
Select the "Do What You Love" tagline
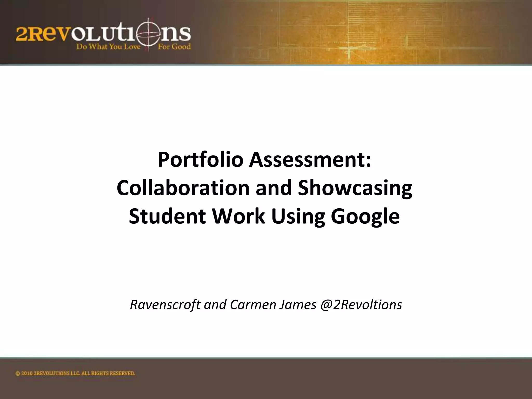(x=108, y=47)
